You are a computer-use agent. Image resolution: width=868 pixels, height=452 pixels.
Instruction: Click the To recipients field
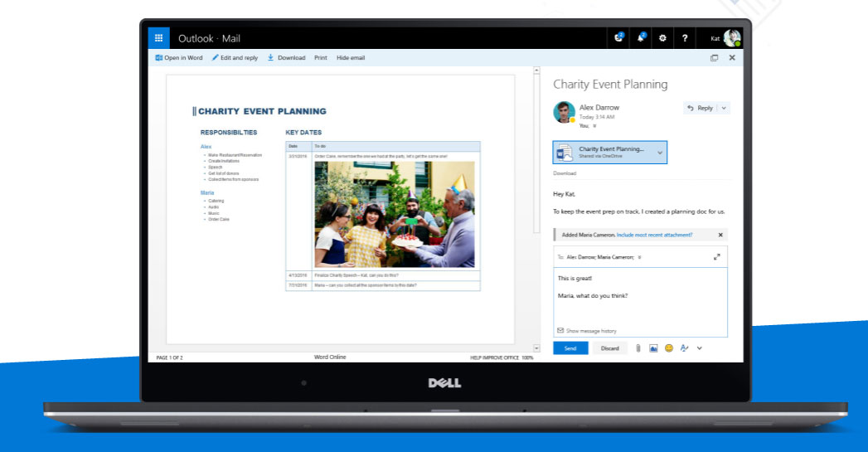pos(640,257)
